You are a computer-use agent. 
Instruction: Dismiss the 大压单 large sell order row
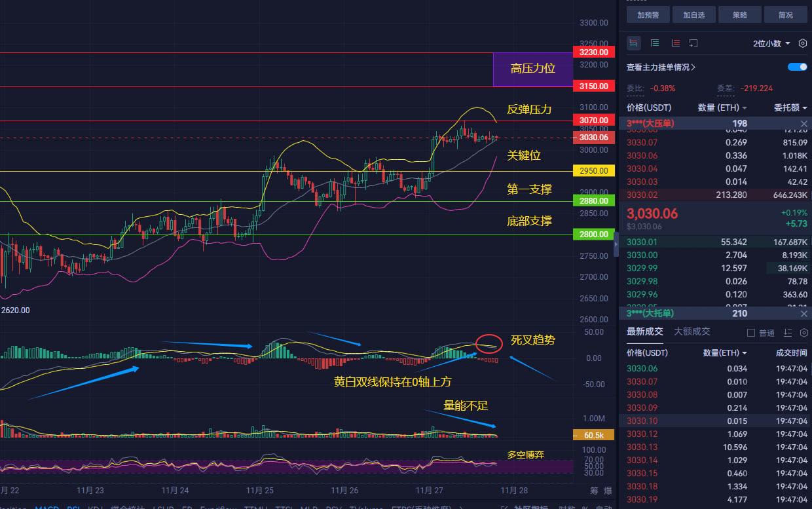(x=804, y=124)
